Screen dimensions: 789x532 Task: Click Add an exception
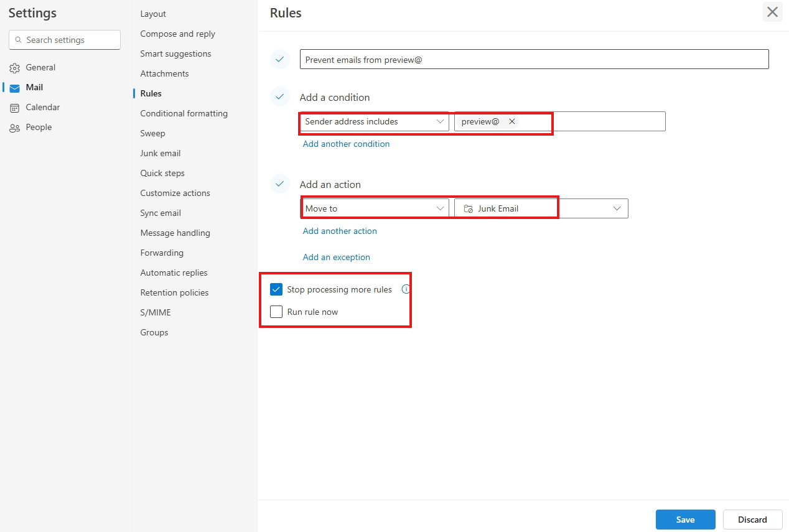coord(336,257)
